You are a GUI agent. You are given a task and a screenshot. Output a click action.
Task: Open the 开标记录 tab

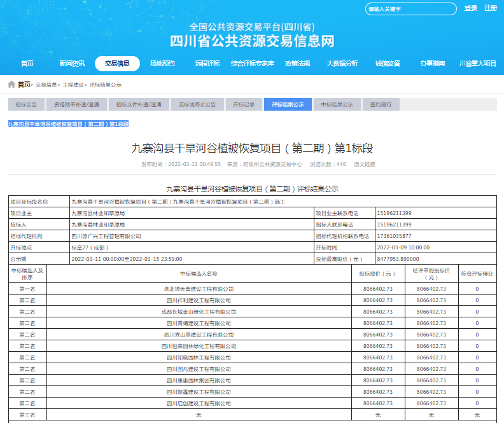tap(244, 104)
